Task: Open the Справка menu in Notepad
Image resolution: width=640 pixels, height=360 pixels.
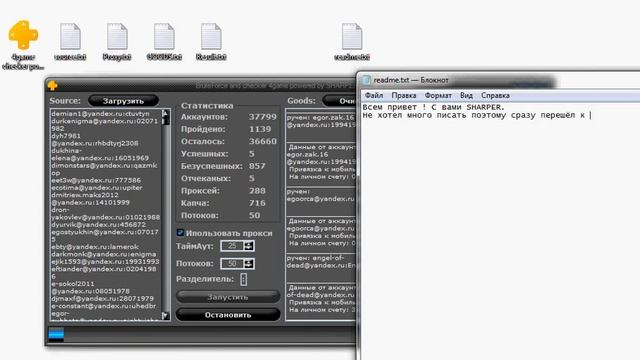Action: pyautogui.click(x=495, y=95)
